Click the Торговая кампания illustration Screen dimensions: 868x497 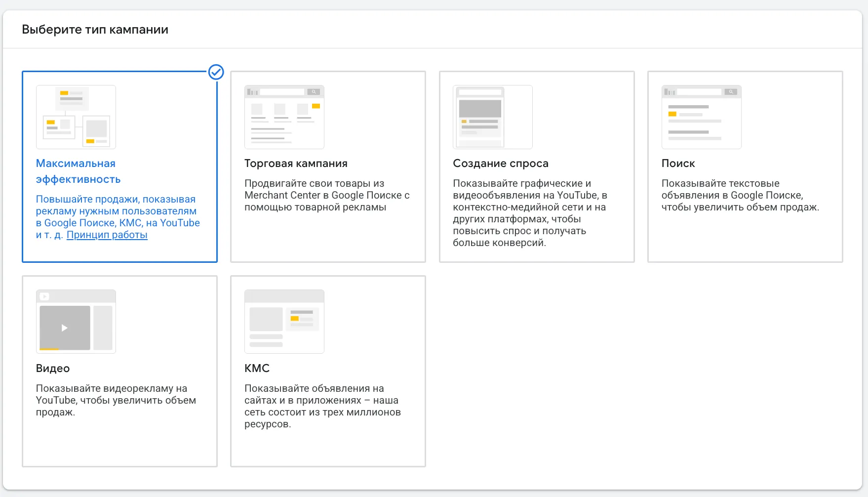click(x=284, y=117)
